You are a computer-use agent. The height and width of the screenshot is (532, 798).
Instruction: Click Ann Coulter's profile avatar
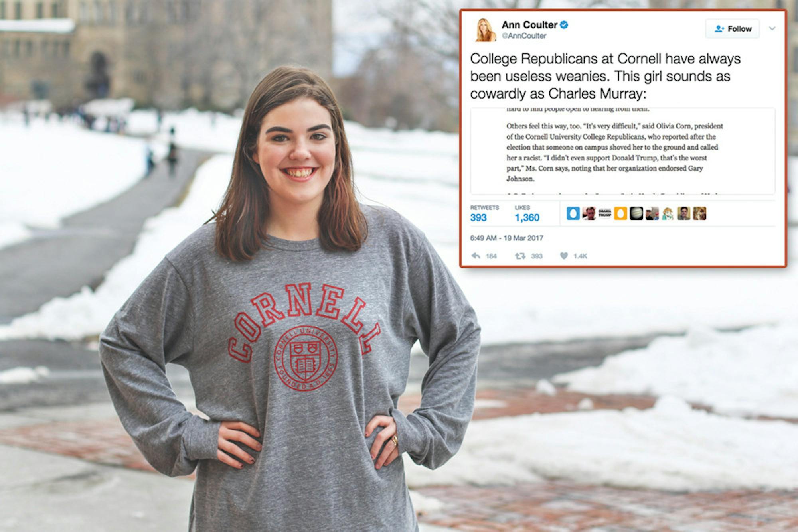point(485,30)
